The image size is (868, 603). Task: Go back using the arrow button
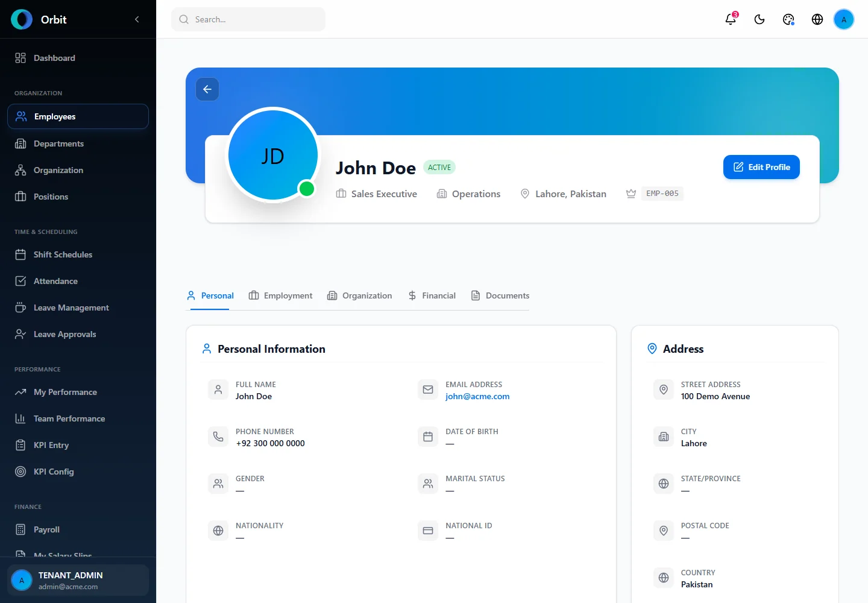tap(207, 89)
